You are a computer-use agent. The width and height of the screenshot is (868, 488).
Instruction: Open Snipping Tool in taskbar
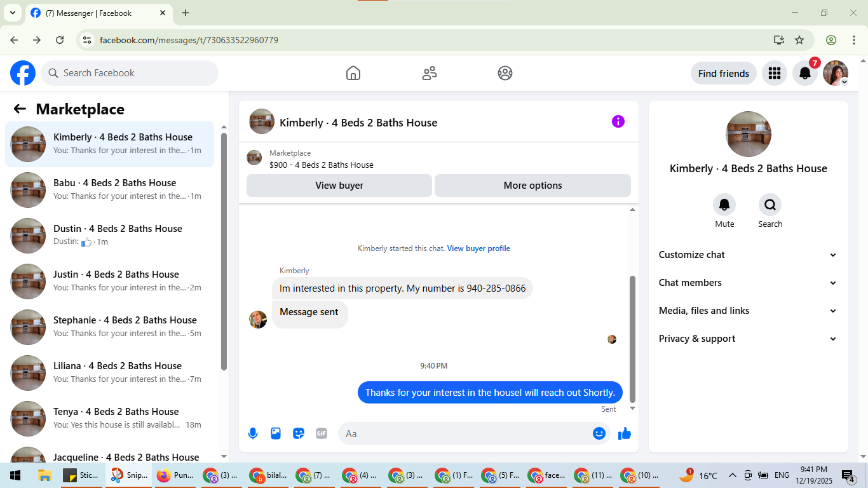click(x=129, y=475)
